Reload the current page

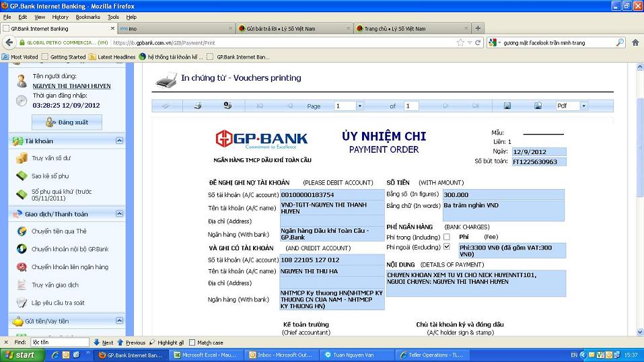pos(478,42)
